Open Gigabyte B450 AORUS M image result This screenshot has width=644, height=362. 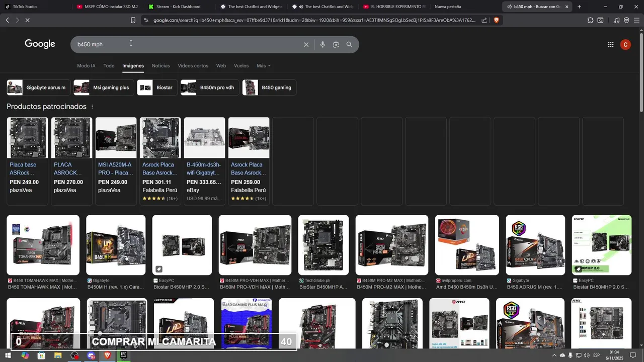coord(535,245)
